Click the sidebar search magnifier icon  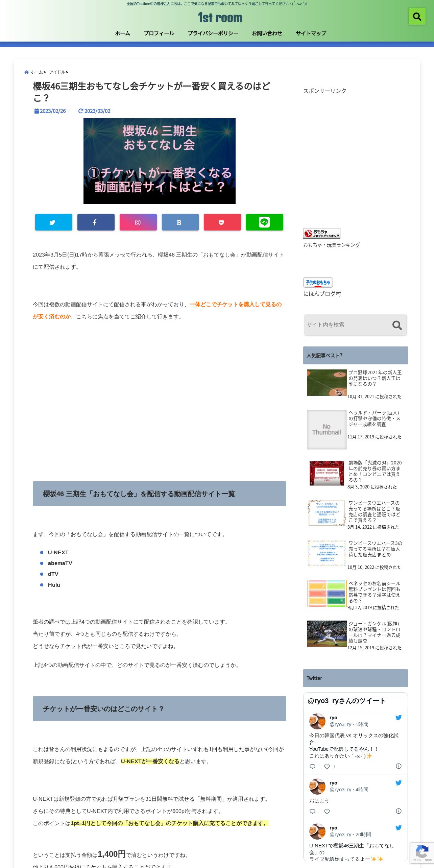(397, 325)
